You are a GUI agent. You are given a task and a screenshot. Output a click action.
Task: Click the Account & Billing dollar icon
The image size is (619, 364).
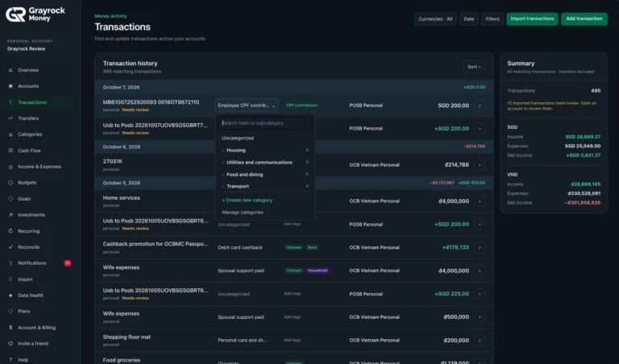click(10, 327)
